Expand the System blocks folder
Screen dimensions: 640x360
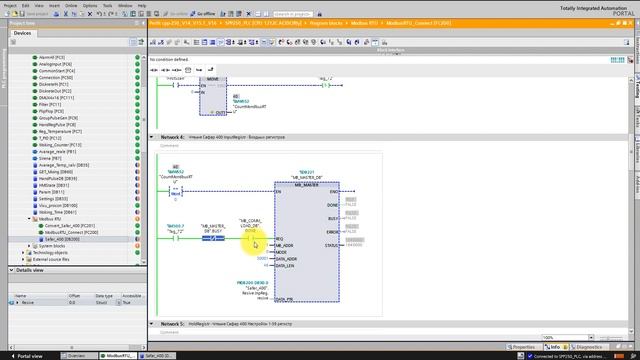click(29, 246)
